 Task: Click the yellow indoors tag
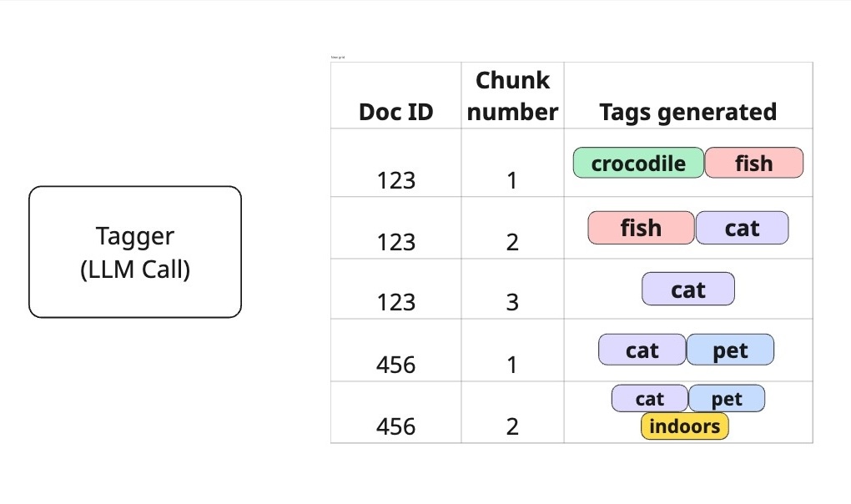(684, 426)
